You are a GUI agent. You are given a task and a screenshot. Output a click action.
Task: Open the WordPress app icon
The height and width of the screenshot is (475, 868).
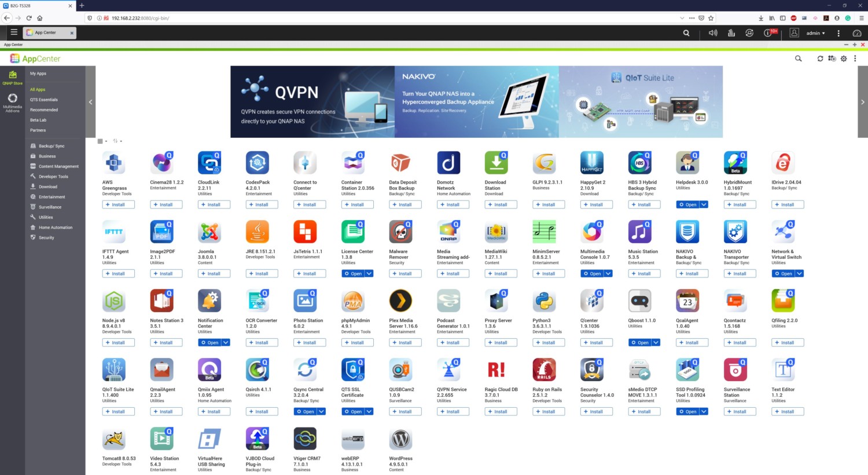[400, 439]
